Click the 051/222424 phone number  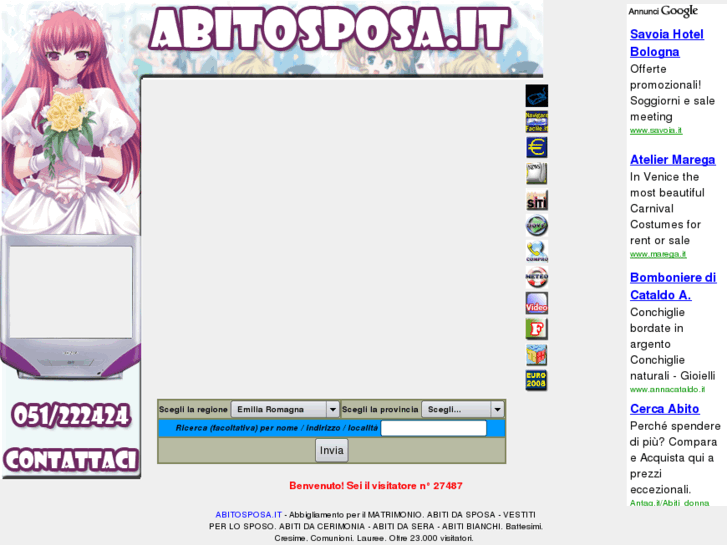70,415
